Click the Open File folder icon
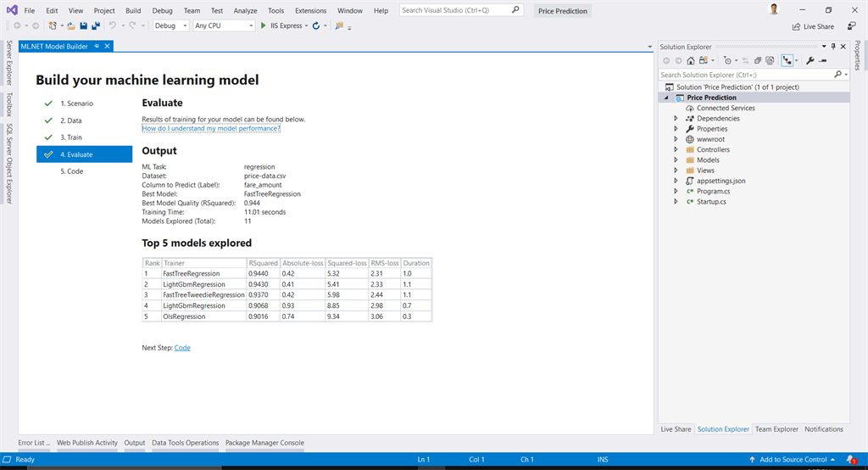The width and height of the screenshot is (868, 470). click(x=71, y=25)
